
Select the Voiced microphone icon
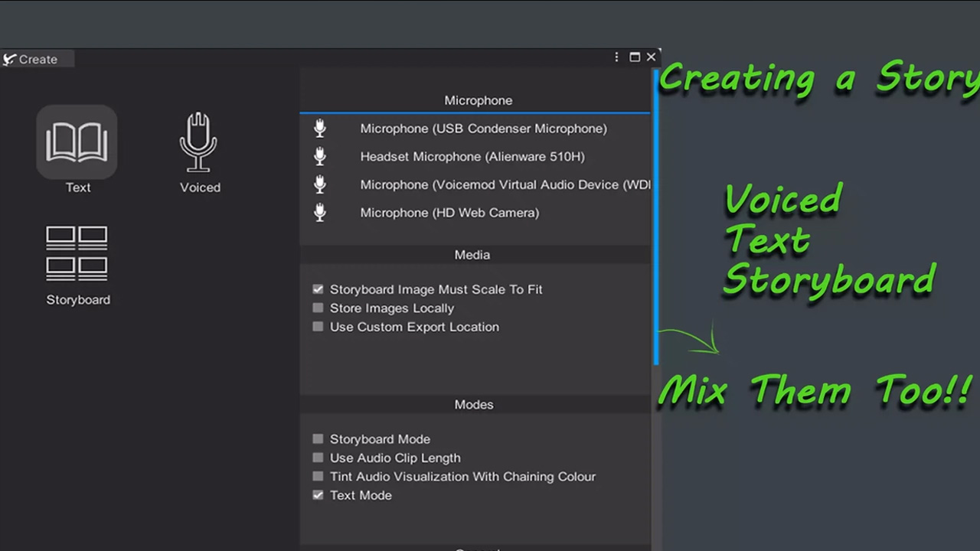coord(199,142)
